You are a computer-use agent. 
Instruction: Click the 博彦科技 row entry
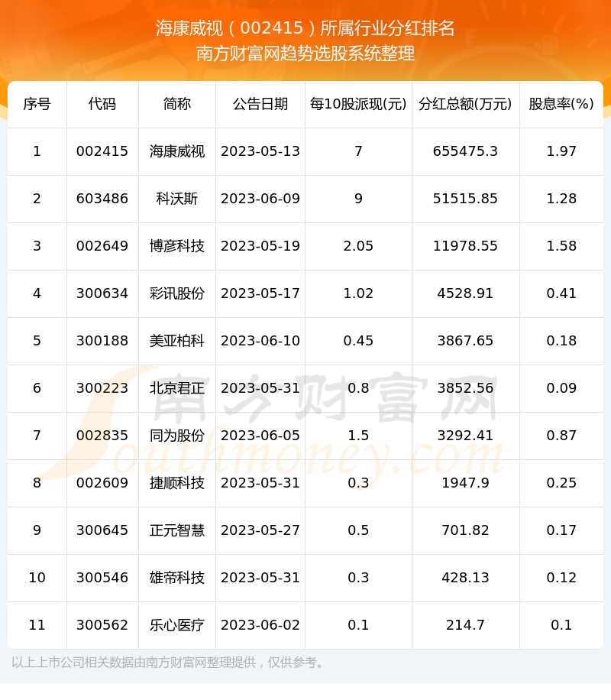176,246
